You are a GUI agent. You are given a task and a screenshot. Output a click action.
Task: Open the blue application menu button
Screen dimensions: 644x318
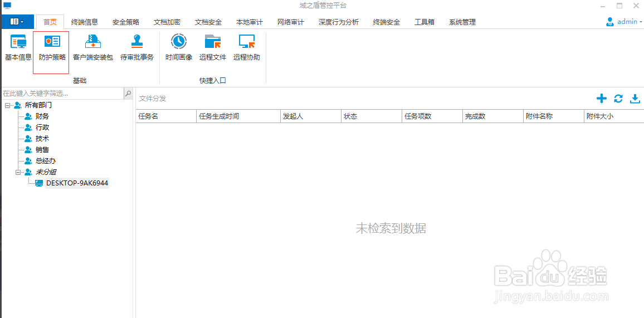(x=17, y=21)
